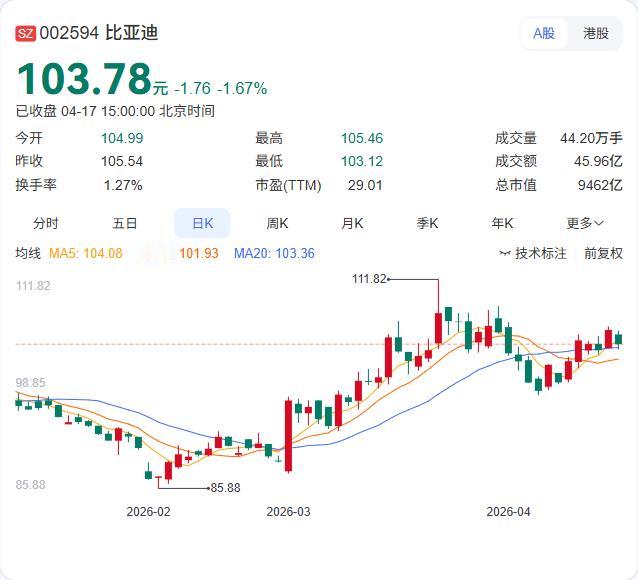
Task: Click the 2026-04 date axis label
Action: tap(509, 512)
